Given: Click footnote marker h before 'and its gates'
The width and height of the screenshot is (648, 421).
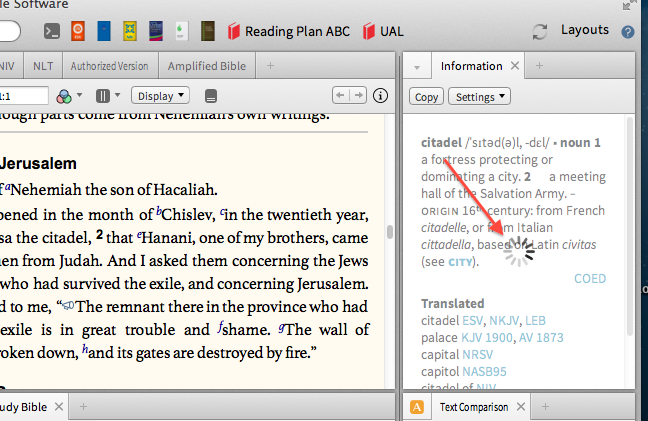Looking at the screenshot, I should coord(85,349).
